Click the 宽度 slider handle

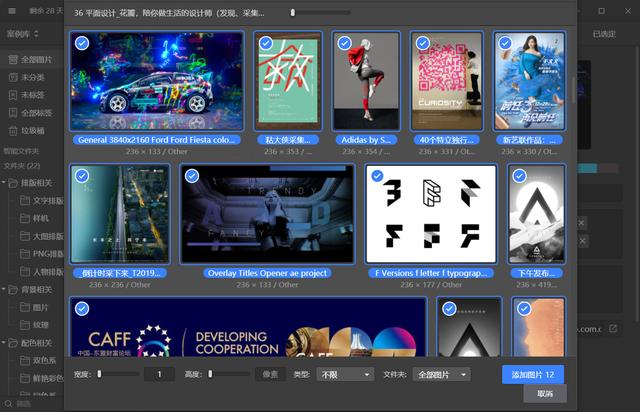(99, 374)
